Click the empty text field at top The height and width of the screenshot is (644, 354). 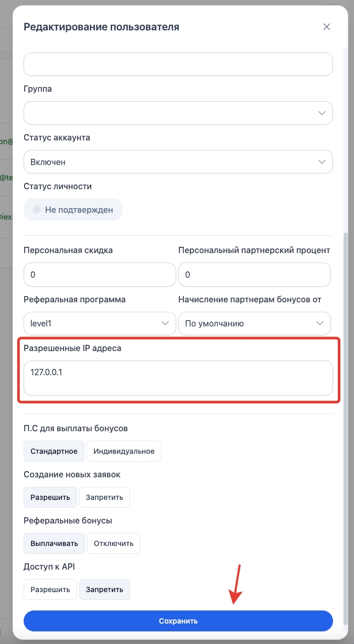(x=178, y=64)
